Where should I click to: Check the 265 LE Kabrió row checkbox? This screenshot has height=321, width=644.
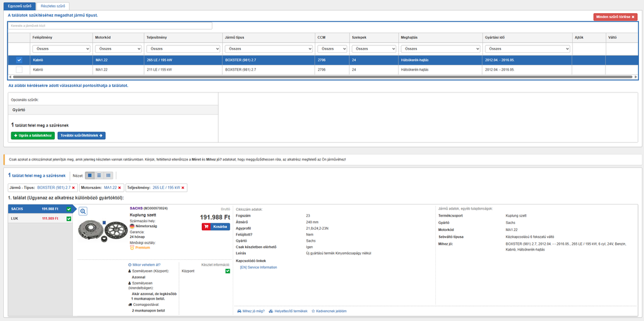click(19, 60)
